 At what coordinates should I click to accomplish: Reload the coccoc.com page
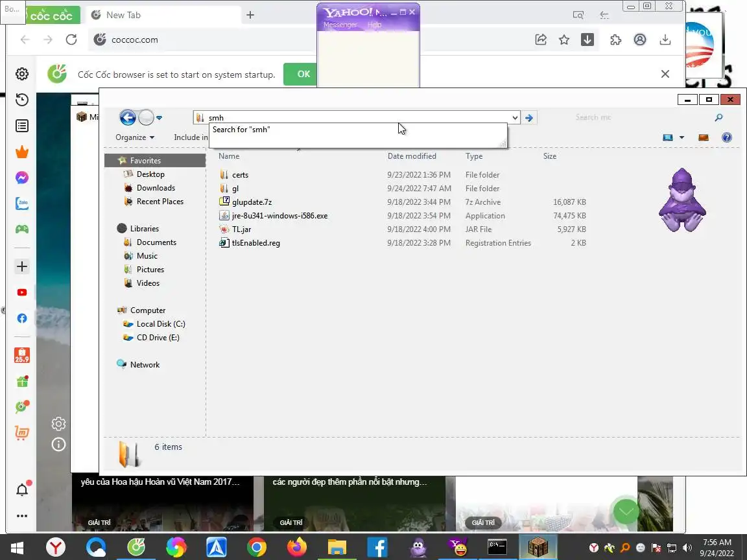click(71, 40)
